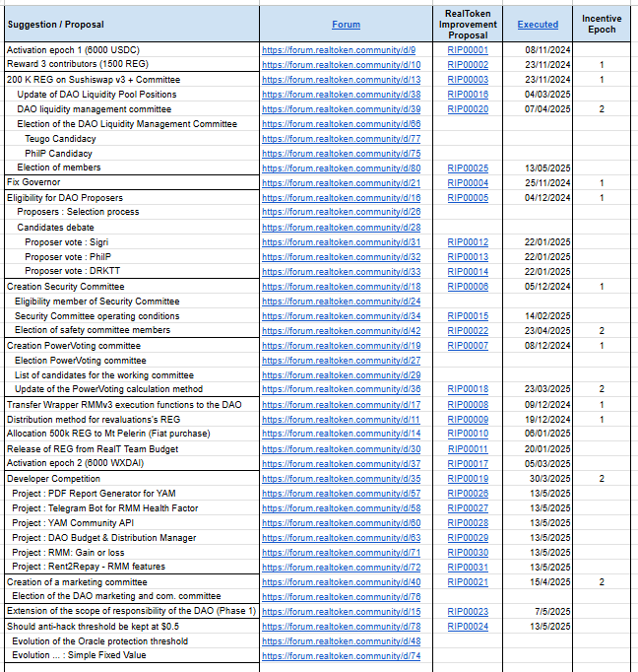Open forum link ending in /d/26
The height and width of the screenshot is (672, 638).
coord(342,212)
